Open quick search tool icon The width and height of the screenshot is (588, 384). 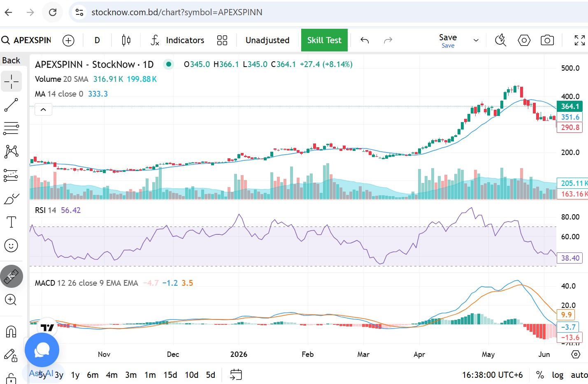(x=500, y=40)
